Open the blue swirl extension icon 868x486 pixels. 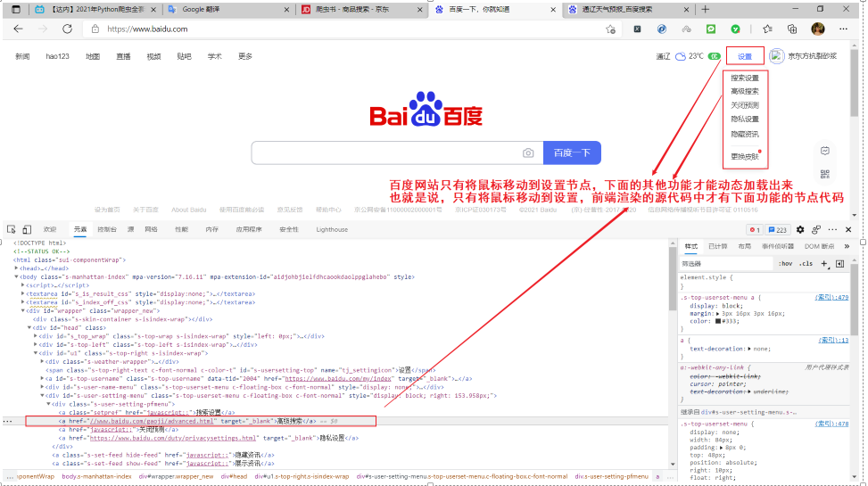662,29
